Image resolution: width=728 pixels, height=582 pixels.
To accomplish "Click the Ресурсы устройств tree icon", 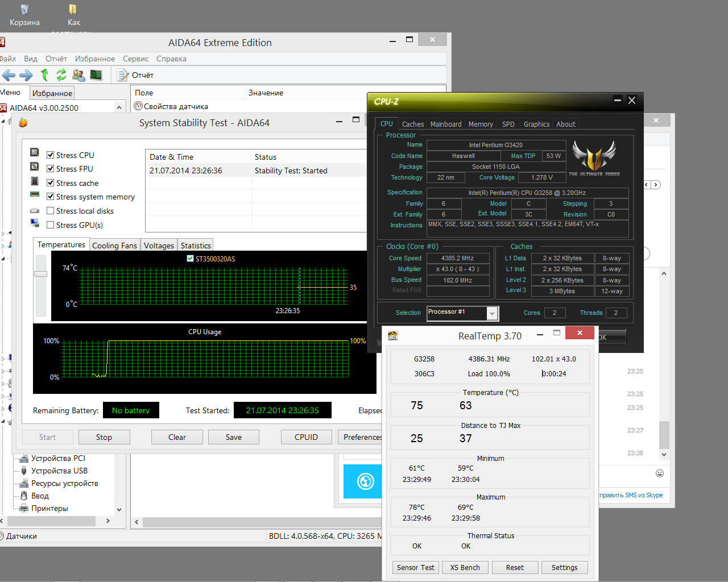I will [x=24, y=483].
